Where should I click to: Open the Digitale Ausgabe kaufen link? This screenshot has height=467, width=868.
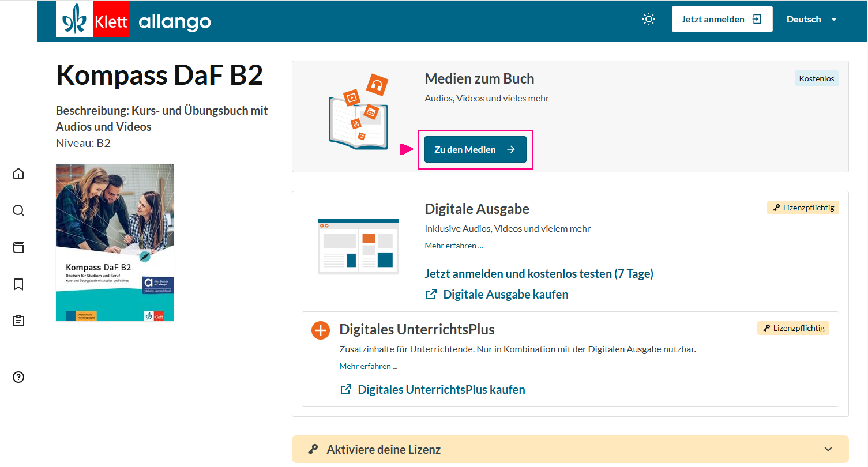(x=497, y=295)
